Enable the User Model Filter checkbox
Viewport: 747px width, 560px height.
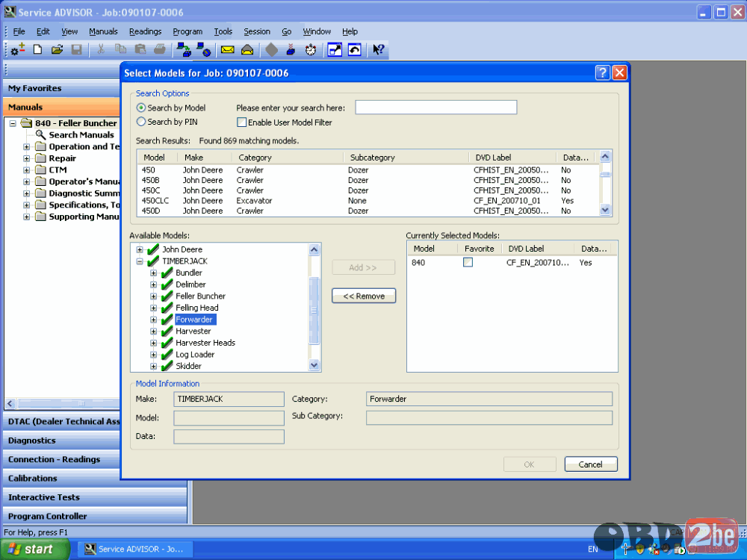pos(241,122)
